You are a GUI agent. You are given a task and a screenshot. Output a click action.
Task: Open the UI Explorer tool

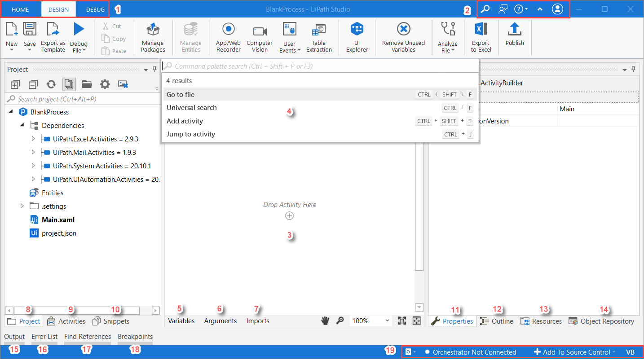[357, 38]
